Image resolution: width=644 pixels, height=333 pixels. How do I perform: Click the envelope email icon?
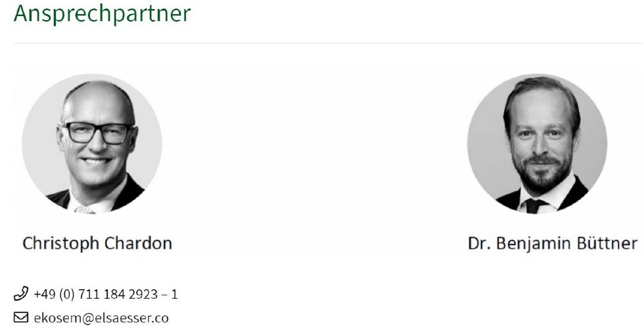(20, 317)
